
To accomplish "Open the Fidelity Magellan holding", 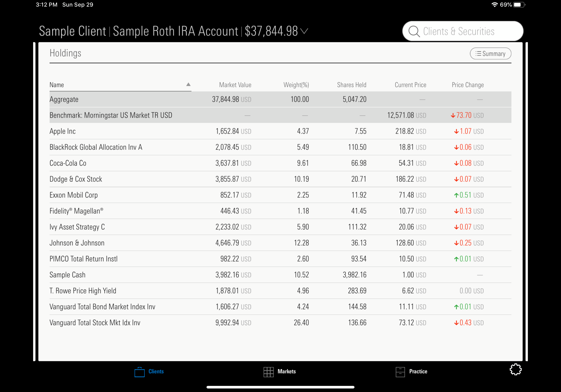I will pyautogui.click(x=280, y=211).
